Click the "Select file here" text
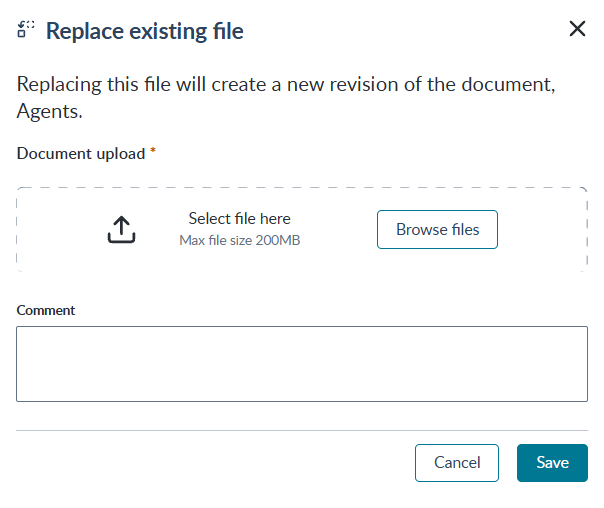The height and width of the screenshot is (508, 604). tap(239, 218)
